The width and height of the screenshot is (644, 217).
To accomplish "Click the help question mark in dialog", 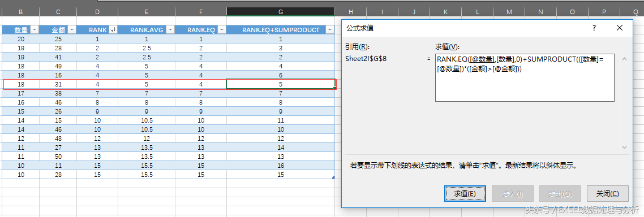I will click(594, 28).
